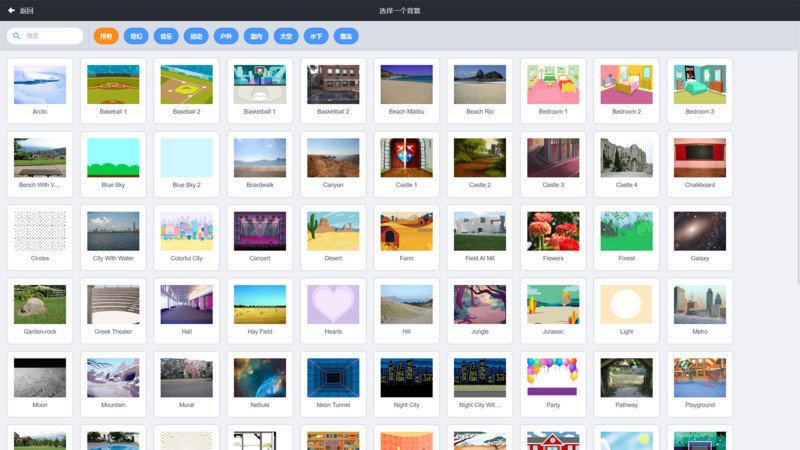This screenshot has width=800, height=450.
Task: Select the Bedroom 3 backdrop
Action: [x=700, y=90]
